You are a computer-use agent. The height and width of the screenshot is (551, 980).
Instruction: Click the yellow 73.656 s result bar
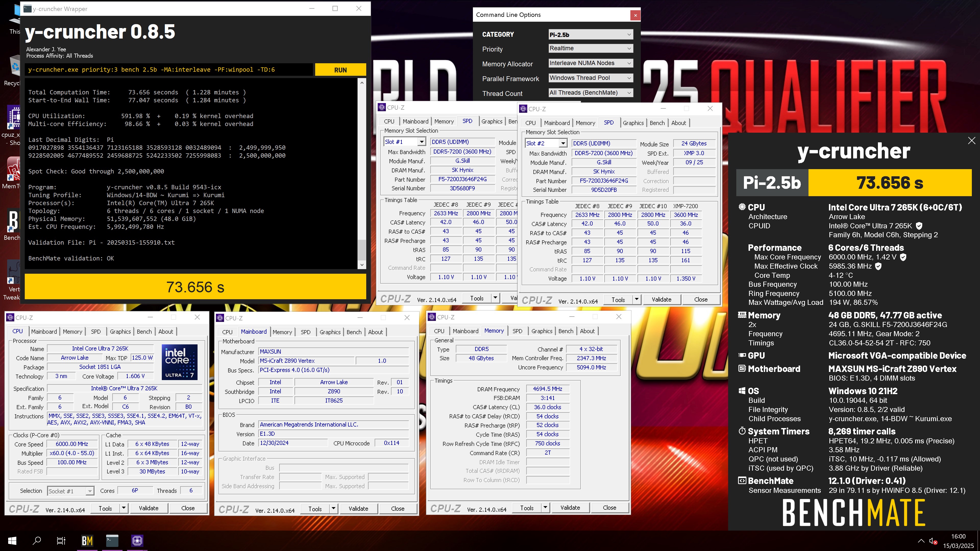195,287
